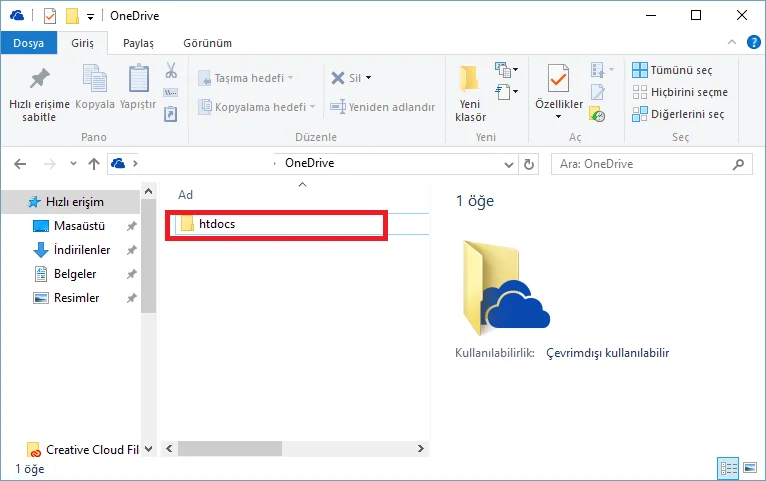Switch to large icons view in status bar
The image size is (766, 481).
pyautogui.click(x=750, y=468)
